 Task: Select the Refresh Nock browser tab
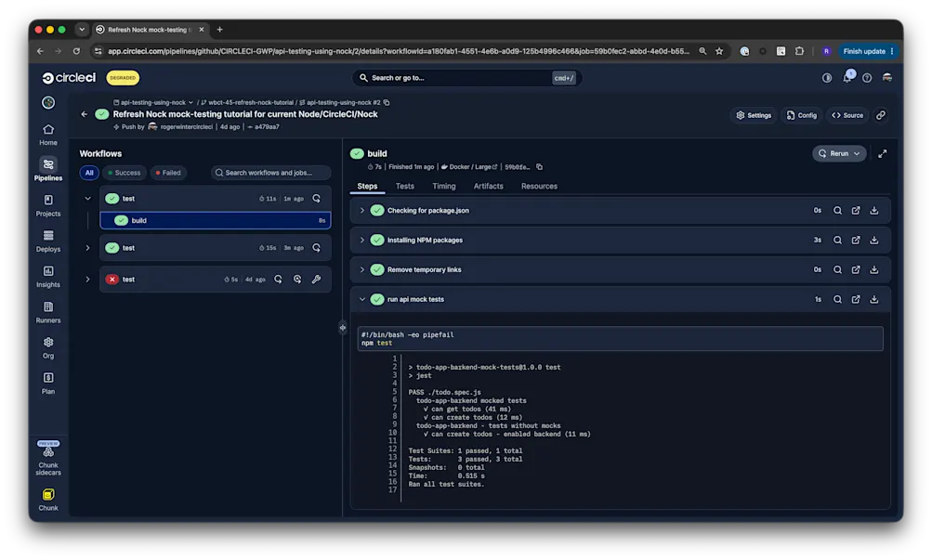(151, 30)
